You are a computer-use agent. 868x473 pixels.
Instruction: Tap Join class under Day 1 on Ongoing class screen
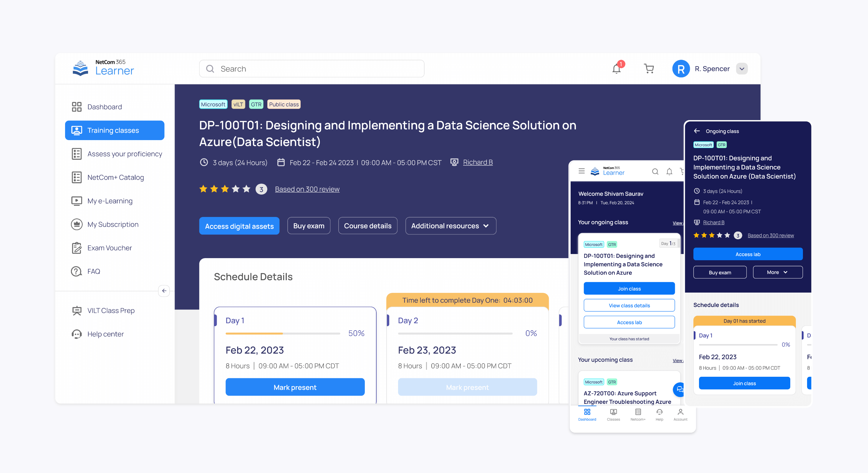point(744,383)
